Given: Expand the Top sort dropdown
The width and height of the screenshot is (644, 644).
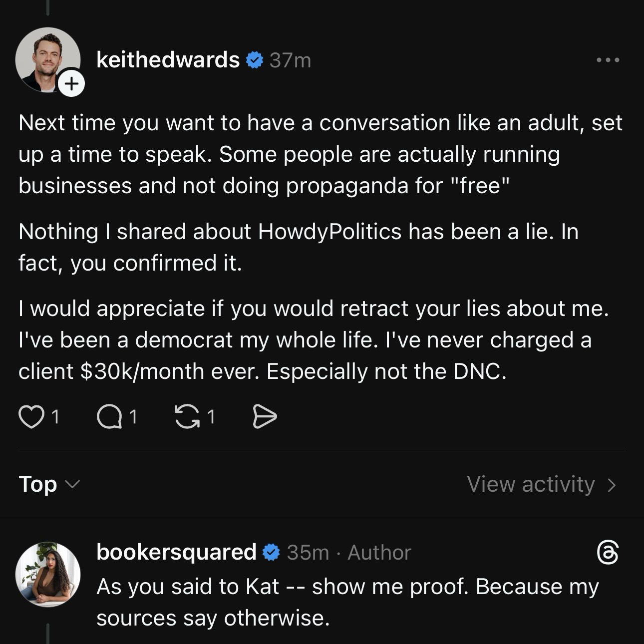Looking at the screenshot, I should point(38,484).
